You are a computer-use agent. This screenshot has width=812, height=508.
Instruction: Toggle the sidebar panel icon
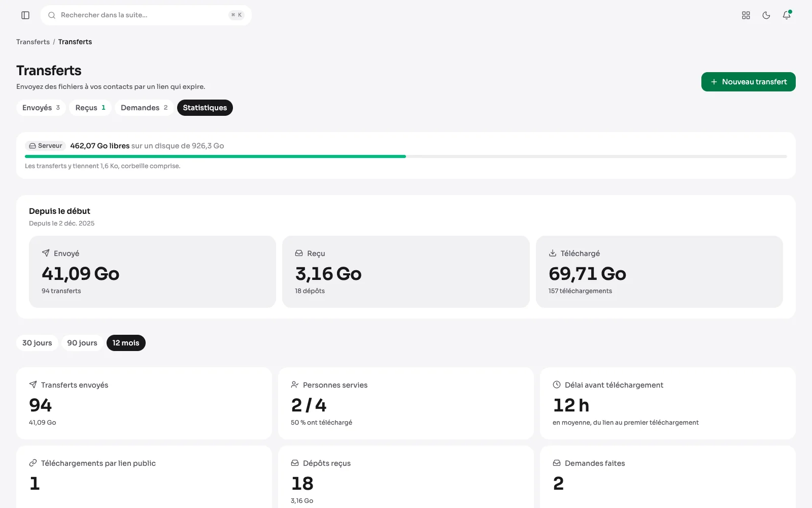[25, 15]
